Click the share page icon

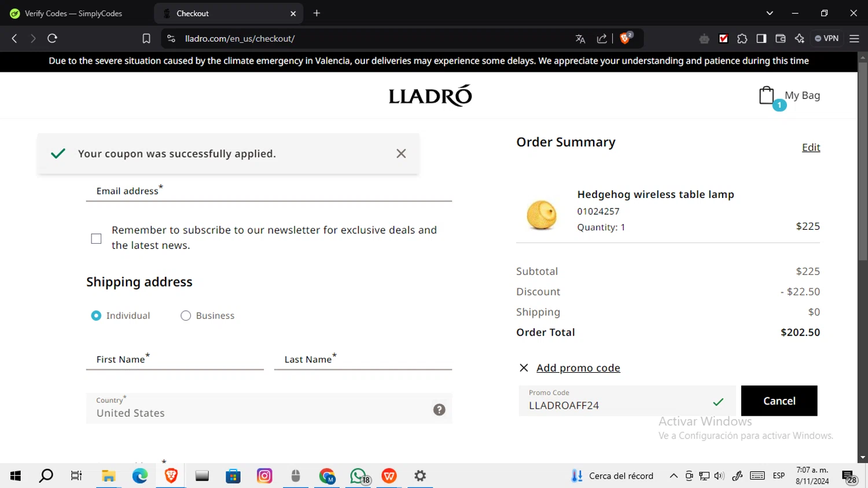(x=602, y=39)
